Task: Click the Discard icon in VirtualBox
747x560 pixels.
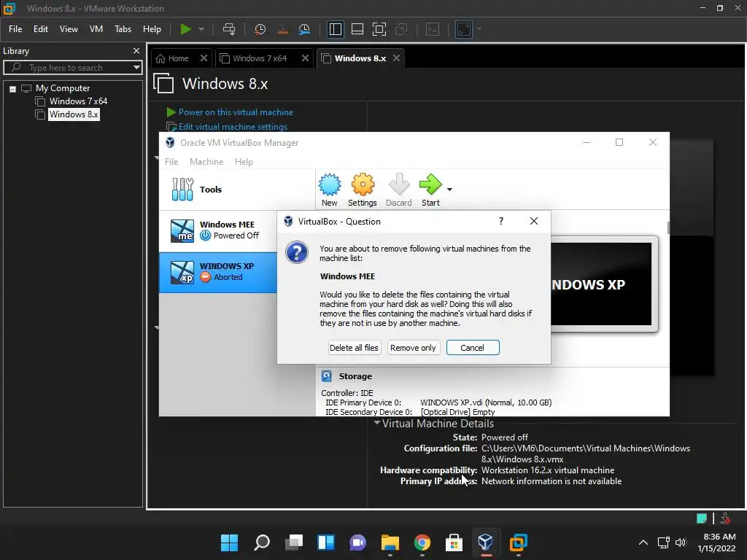Action: (x=399, y=190)
